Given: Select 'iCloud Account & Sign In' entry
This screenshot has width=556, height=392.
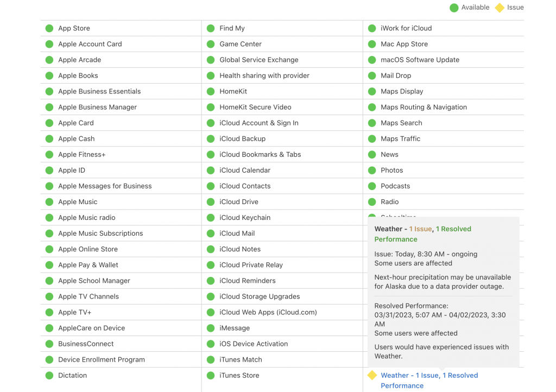Looking at the screenshot, I should (259, 123).
